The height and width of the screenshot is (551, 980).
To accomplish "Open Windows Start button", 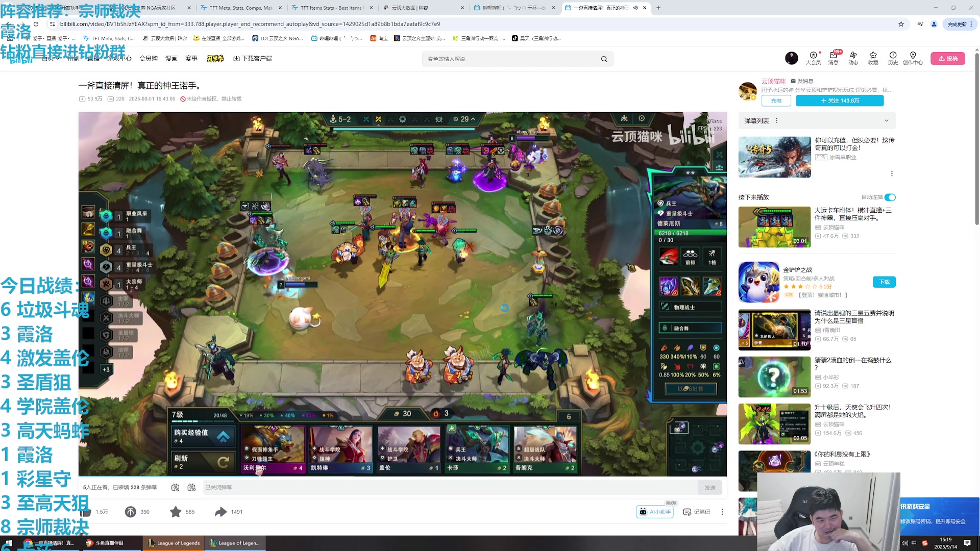I will point(9,543).
